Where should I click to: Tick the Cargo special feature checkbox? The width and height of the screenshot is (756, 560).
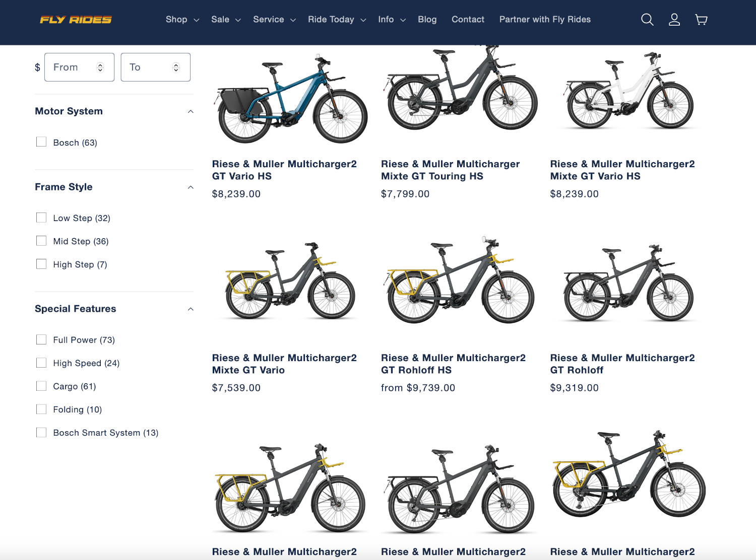coord(41,386)
